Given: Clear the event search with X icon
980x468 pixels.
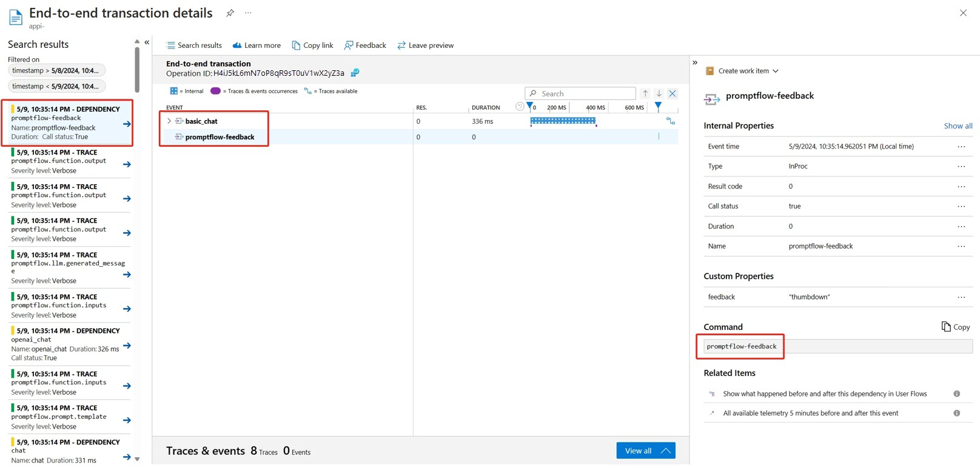Looking at the screenshot, I should click(x=672, y=93).
